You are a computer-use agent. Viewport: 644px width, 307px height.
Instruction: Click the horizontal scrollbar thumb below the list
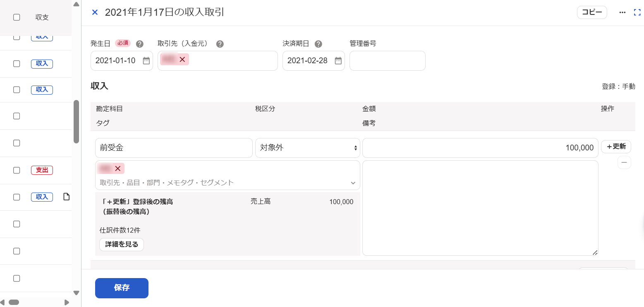tap(14, 302)
